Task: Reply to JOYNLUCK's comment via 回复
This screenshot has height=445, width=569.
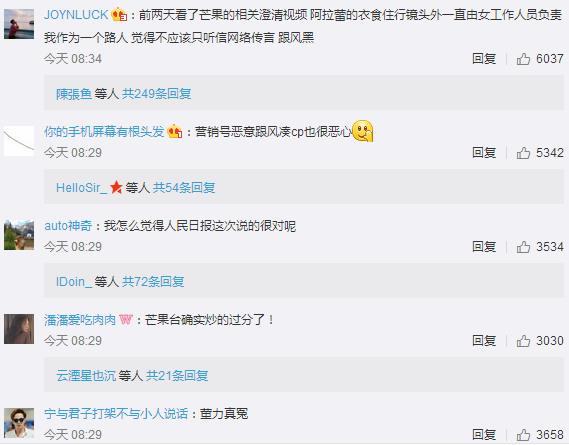Action: (484, 59)
